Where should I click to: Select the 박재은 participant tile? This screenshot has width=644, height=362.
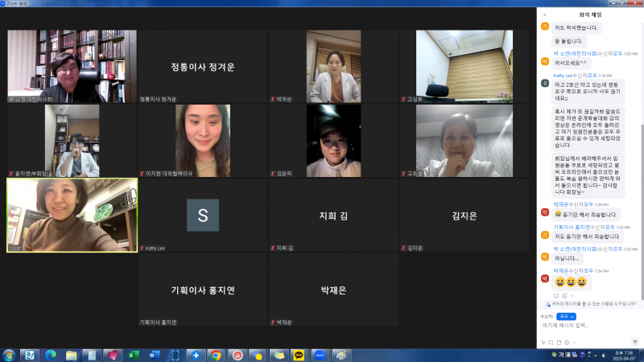tap(333, 289)
